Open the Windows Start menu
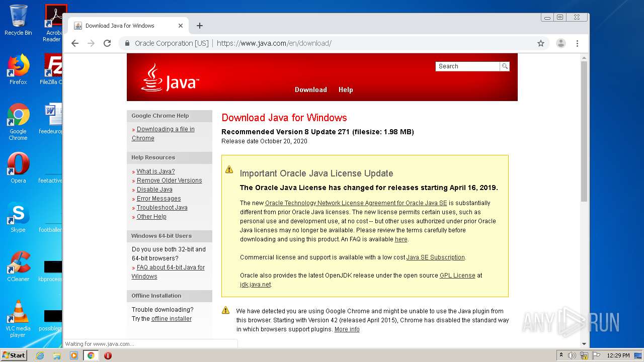Viewport: 644px width, 362px height. [14, 355]
